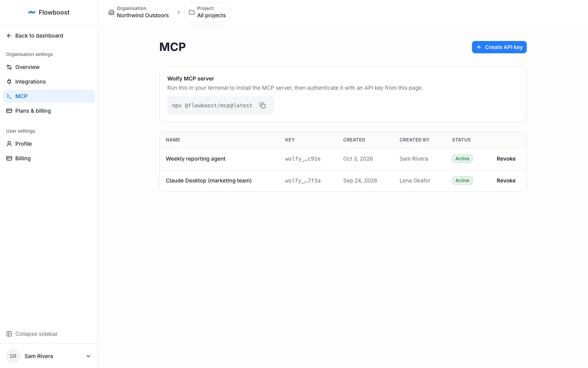
Task: Revoke the Weekly reporting agent key
Action: point(506,159)
